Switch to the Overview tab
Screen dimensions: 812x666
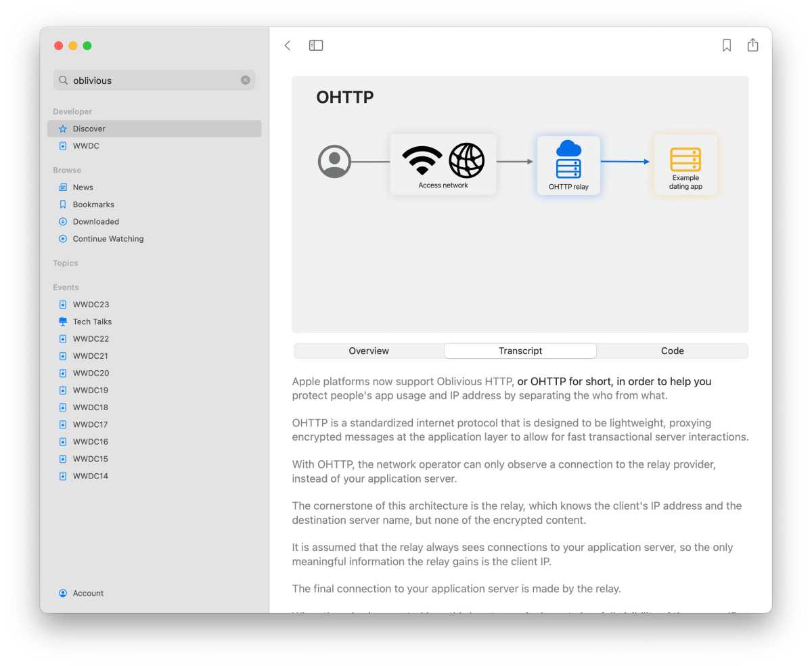pos(369,351)
